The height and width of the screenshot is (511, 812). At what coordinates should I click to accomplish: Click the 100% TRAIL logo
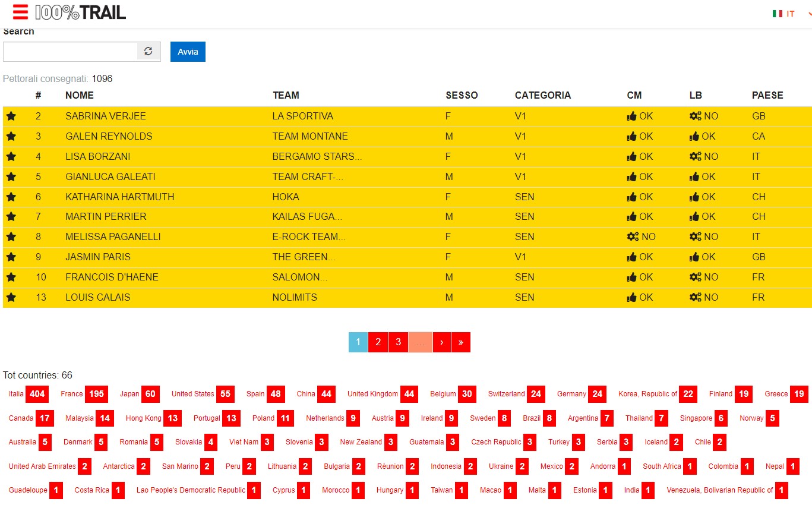[81, 12]
